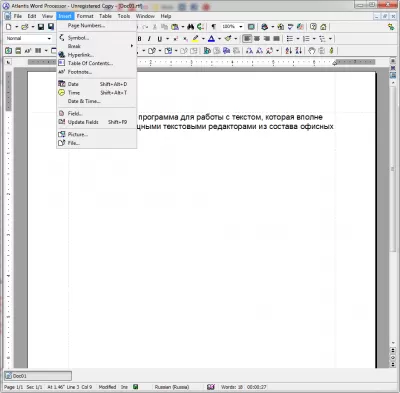This screenshot has height=393, width=400.
Task: Expand the font color dropdown arrow
Action: pos(219,39)
